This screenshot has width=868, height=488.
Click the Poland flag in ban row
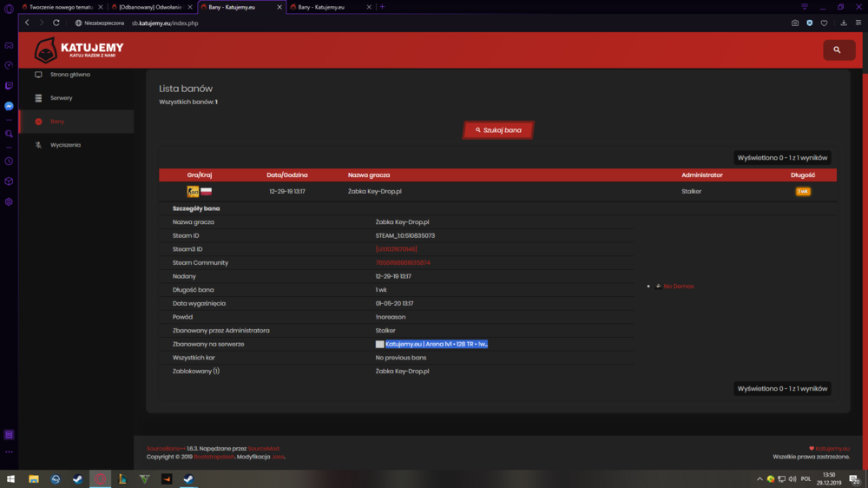tap(206, 191)
